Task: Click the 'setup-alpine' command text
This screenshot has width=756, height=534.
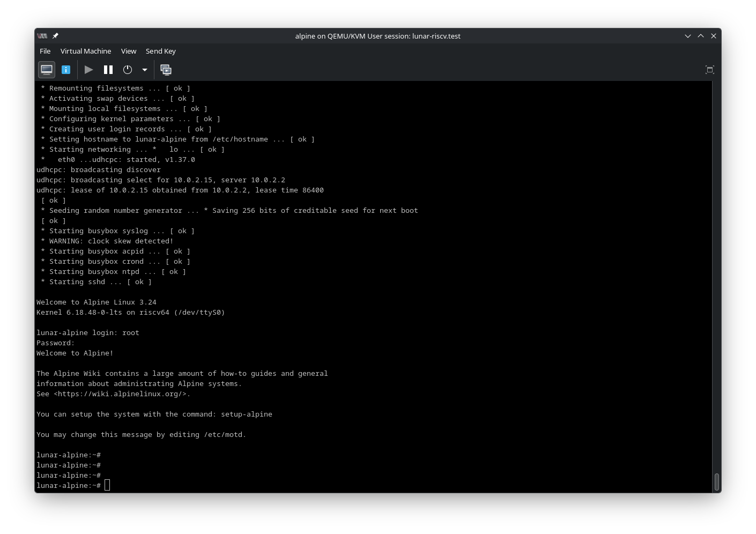Action: tap(247, 414)
